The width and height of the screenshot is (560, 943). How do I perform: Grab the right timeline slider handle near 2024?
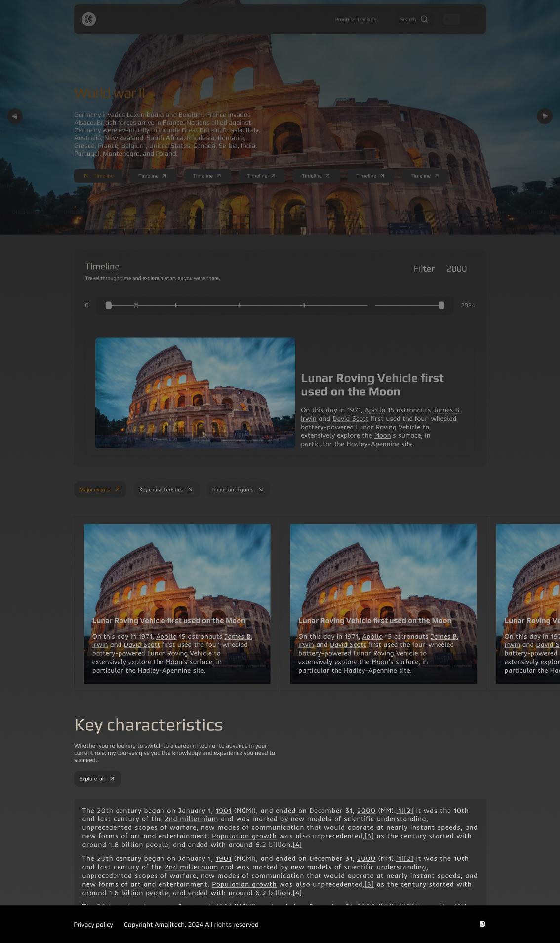pyautogui.click(x=441, y=305)
